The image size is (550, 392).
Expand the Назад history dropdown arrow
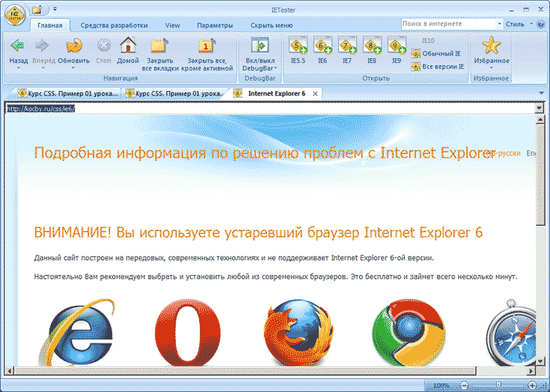click(x=18, y=67)
